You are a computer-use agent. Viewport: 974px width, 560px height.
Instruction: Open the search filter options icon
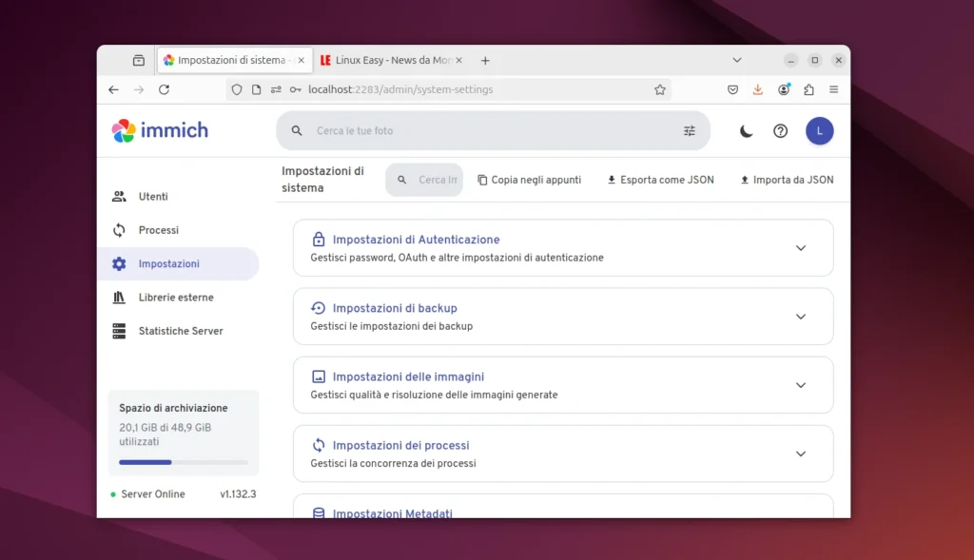(x=690, y=131)
